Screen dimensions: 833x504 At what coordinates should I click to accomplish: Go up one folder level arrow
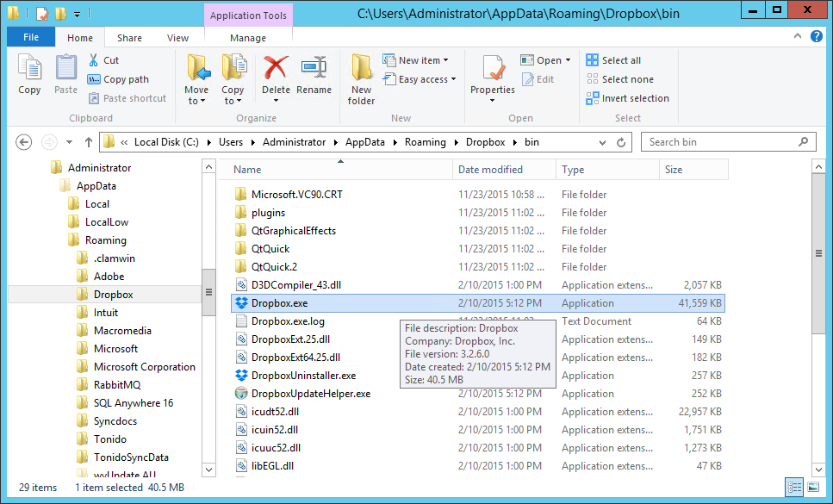88,142
